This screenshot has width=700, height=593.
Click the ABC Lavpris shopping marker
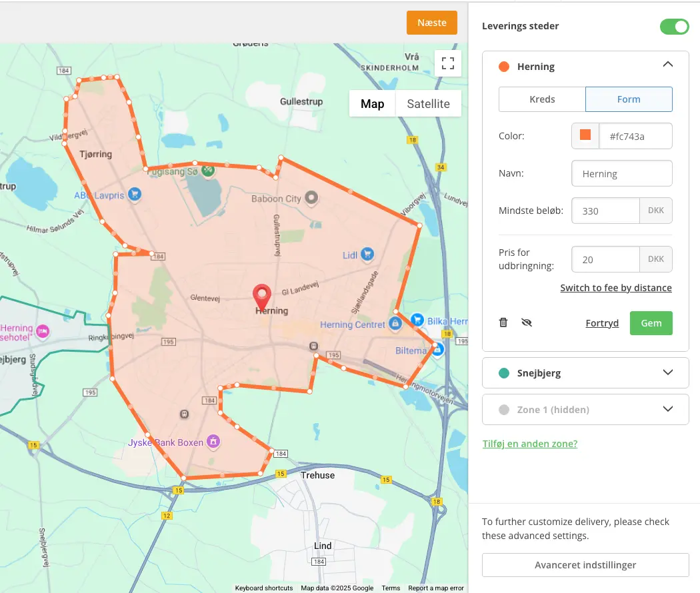(135, 195)
